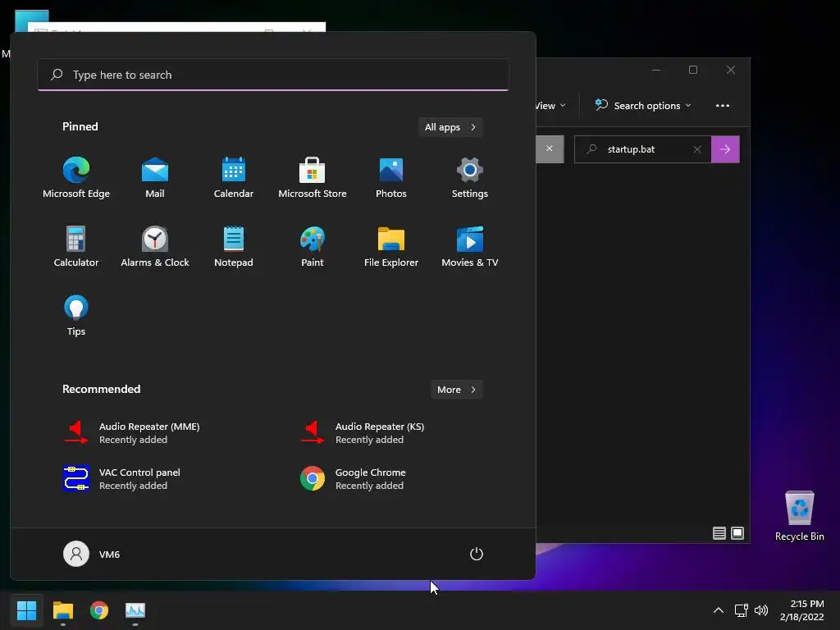The width and height of the screenshot is (840, 630).
Task: Open Microsoft Edge from pinned apps
Action: (x=76, y=178)
